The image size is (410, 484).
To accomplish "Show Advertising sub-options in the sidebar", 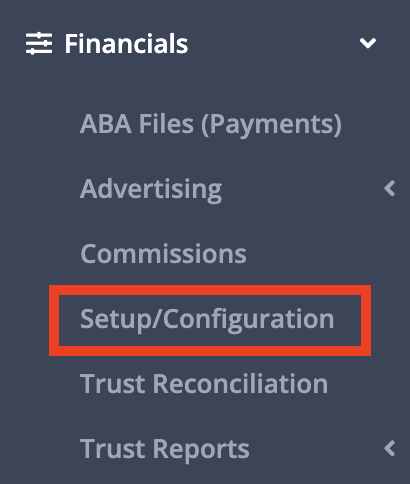I will point(390,189).
